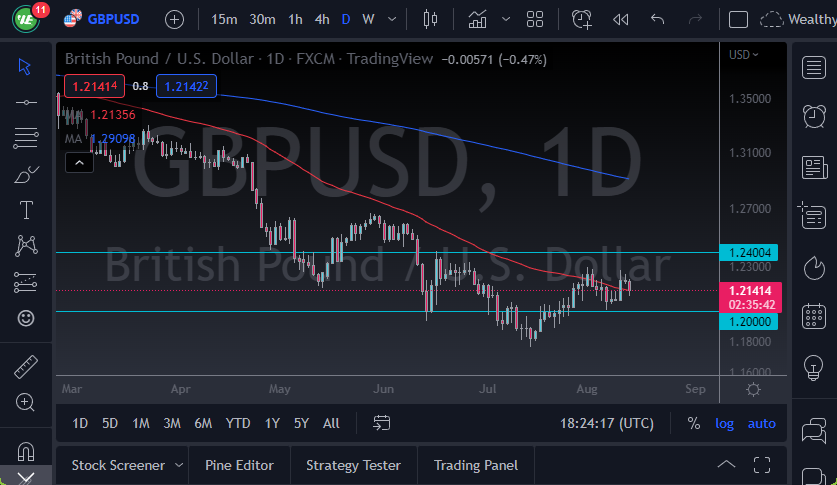Add symbol with the plus icon
The height and width of the screenshot is (485, 837).
pos(174,19)
